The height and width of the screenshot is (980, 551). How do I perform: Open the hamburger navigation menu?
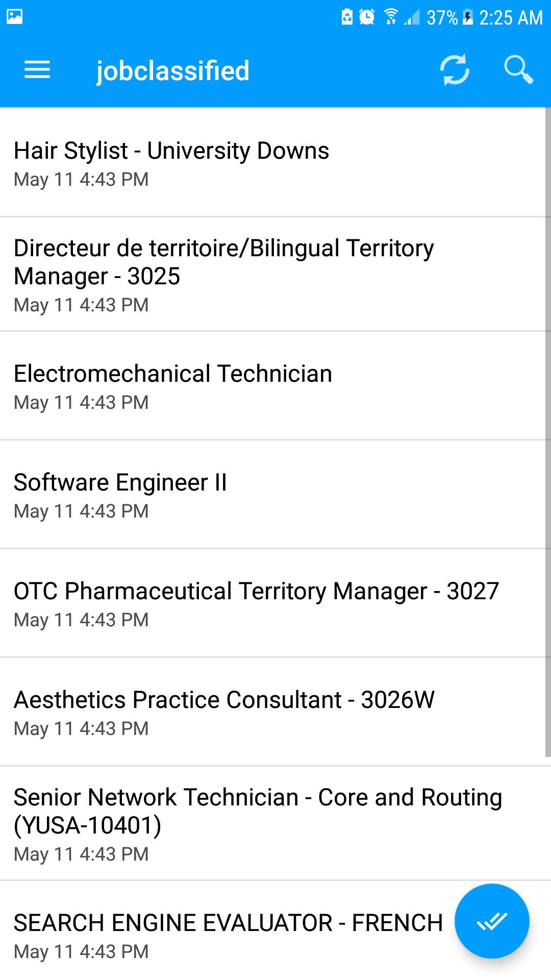37,70
